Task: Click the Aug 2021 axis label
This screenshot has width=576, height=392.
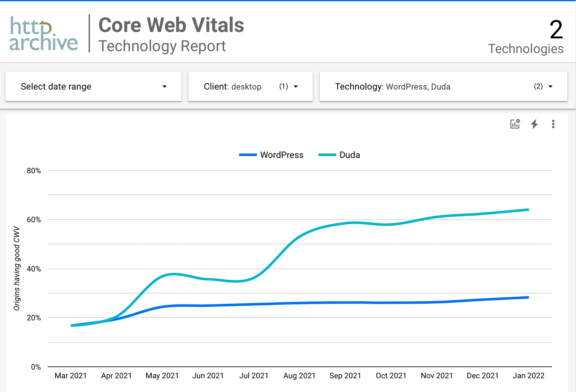Action: coord(300,375)
